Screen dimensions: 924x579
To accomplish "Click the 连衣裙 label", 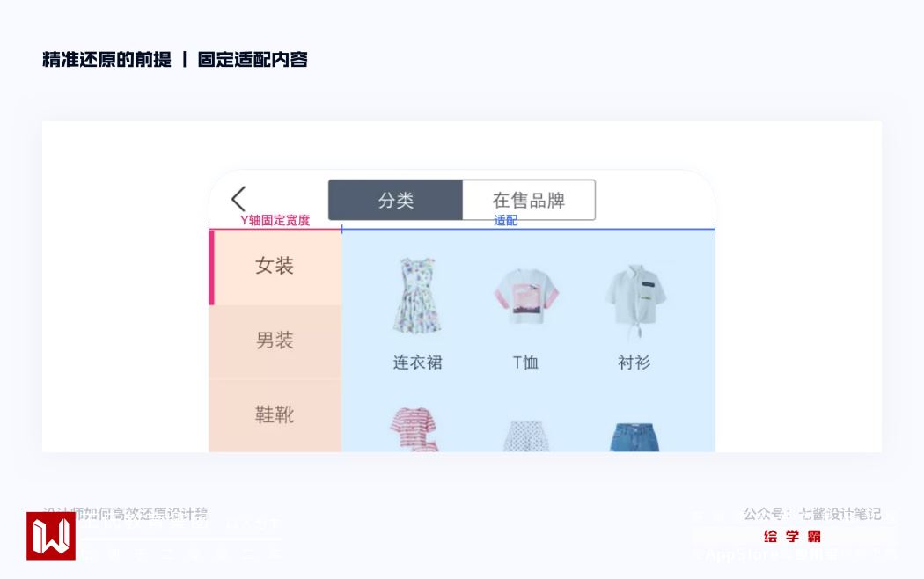I will [417, 363].
